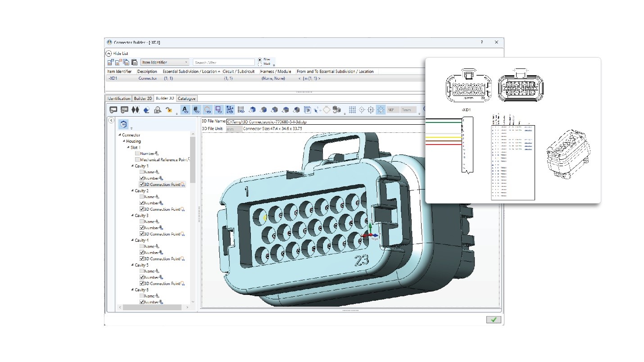This screenshot has width=644, height=362.
Task: Check the Name box under Cavity 2
Action: click(142, 197)
